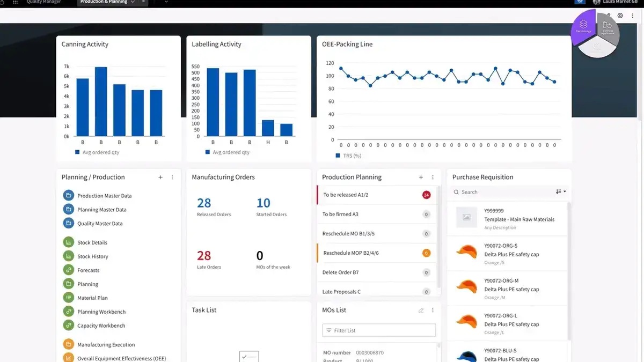Click the MOs Filter List field
This screenshot has width=644, height=362.
[379, 330]
